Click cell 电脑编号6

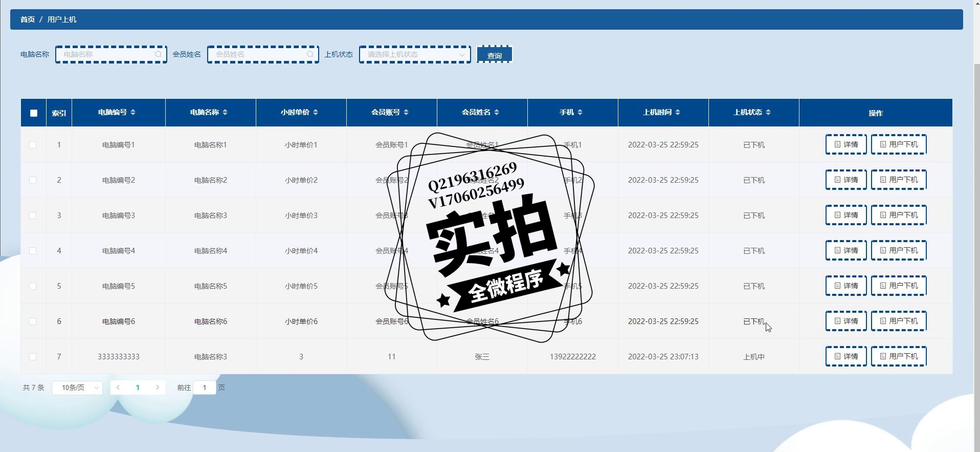coord(119,321)
